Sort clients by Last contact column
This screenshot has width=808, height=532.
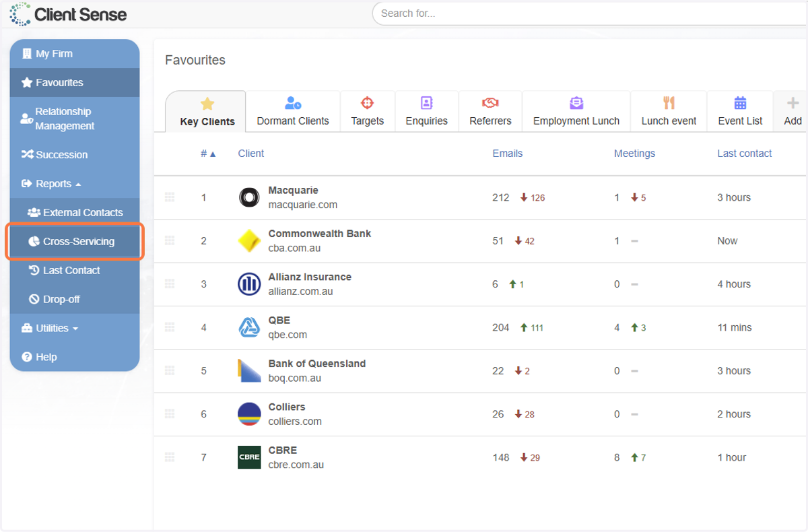click(745, 154)
